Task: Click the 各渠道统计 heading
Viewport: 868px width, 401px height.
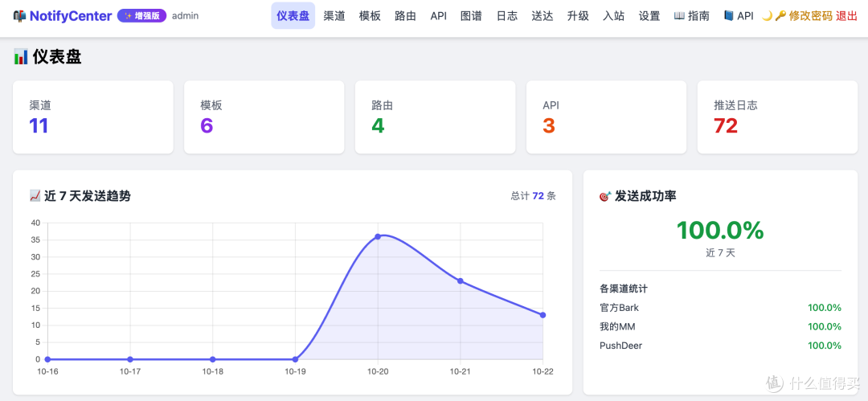Action: [x=624, y=288]
